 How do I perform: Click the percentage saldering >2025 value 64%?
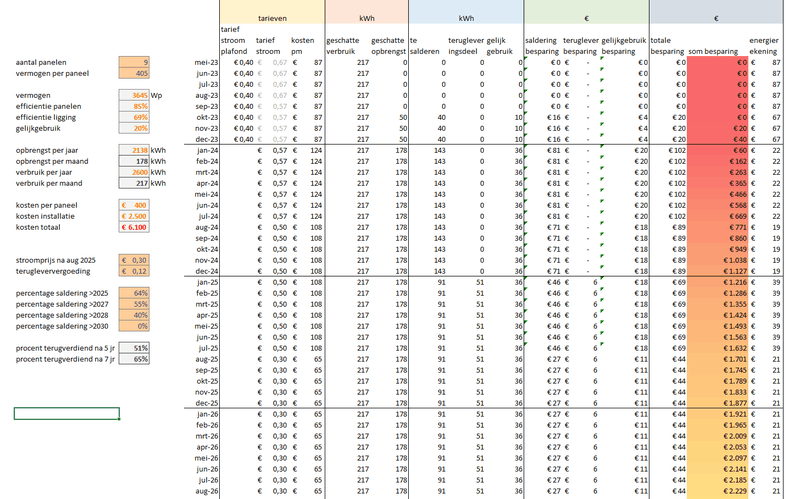coord(134,293)
